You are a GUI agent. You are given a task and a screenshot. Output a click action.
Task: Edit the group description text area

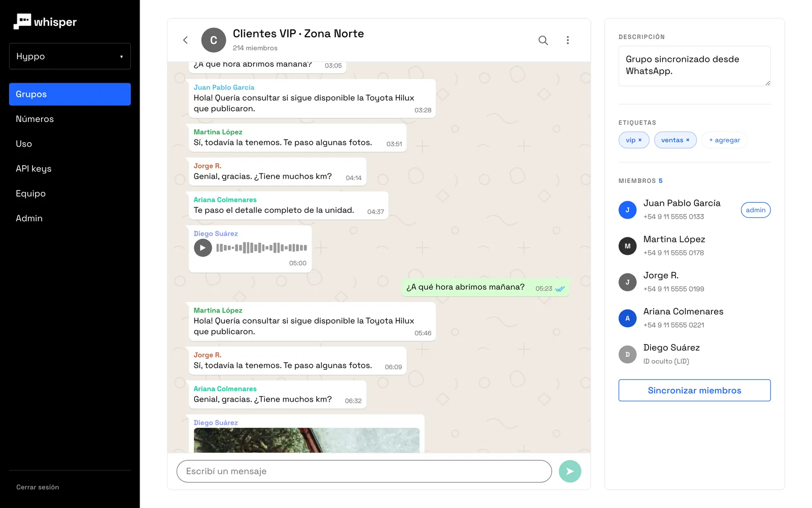click(x=694, y=66)
